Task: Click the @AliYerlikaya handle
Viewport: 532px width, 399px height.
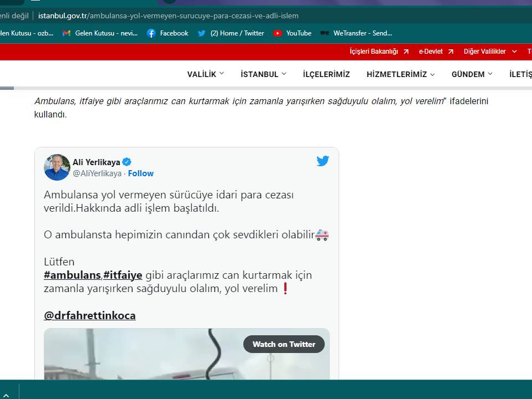Action: [x=97, y=173]
